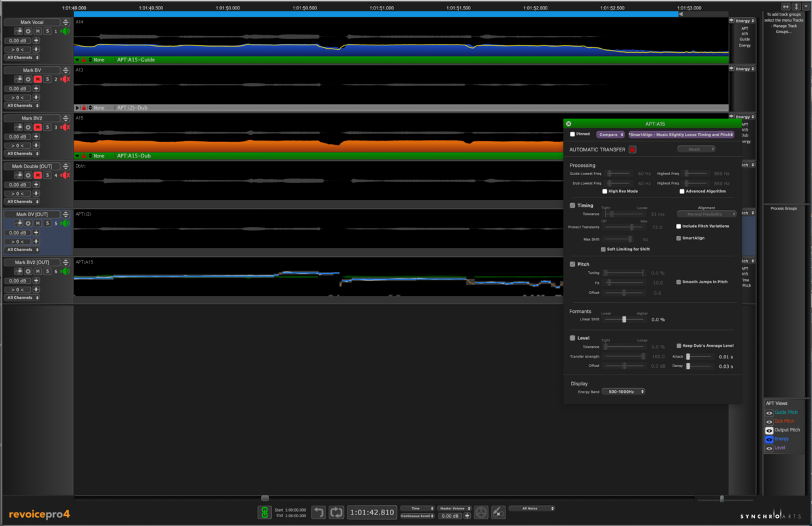Image resolution: width=812 pixels, height=526 pixels.
Task: Click the red Automatic Transfer button
Action: pos(632,149)
